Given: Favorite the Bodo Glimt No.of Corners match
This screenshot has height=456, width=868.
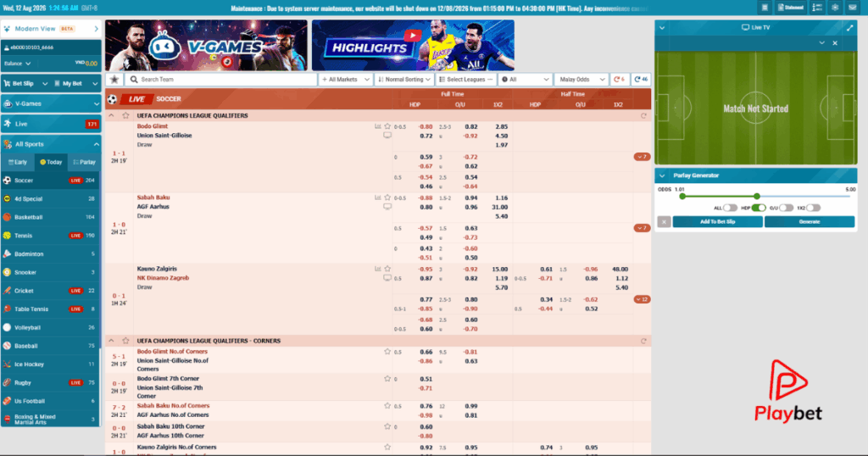Looking at the screenshot, I should coord(387,352).
